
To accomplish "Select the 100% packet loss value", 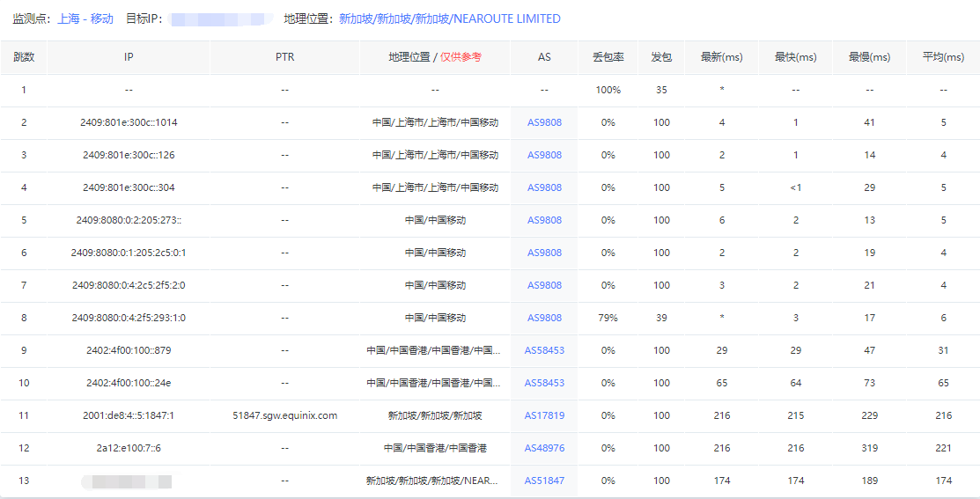I will (x=608, y=90).
